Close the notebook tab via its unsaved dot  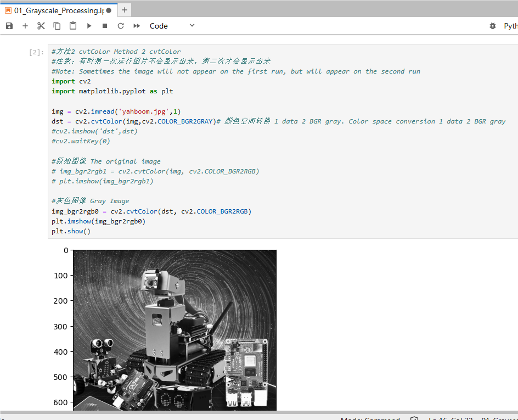pos(109,10)
